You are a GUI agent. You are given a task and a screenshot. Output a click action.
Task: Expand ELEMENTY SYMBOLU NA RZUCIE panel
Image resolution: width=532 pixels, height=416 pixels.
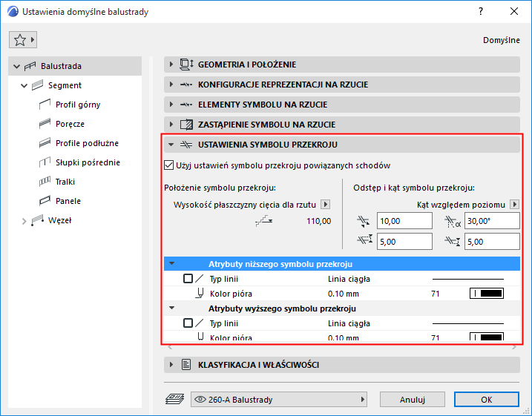click(341, 105)
